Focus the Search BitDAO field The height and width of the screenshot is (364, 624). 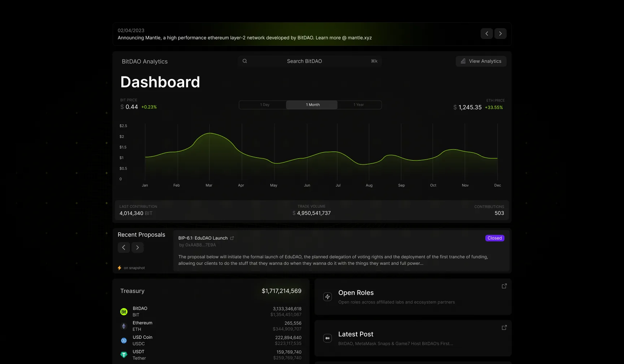click(x=310, y=61)
